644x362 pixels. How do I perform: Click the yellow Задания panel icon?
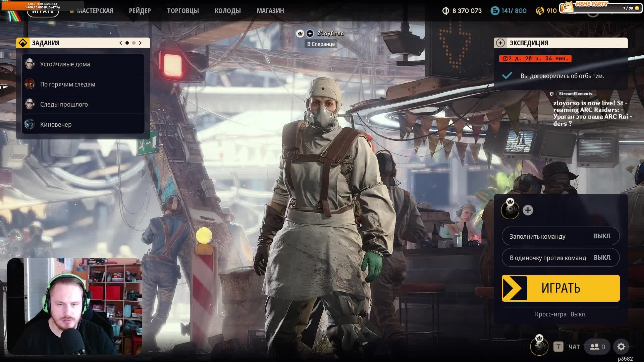tap(23, 43)
